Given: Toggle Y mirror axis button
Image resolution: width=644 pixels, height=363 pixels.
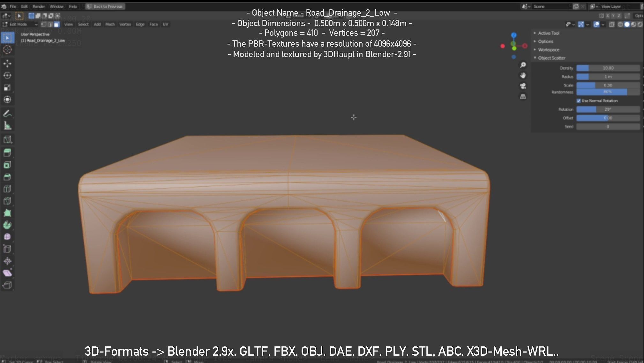Looking at the screenshot, I should tap(613, 16).
